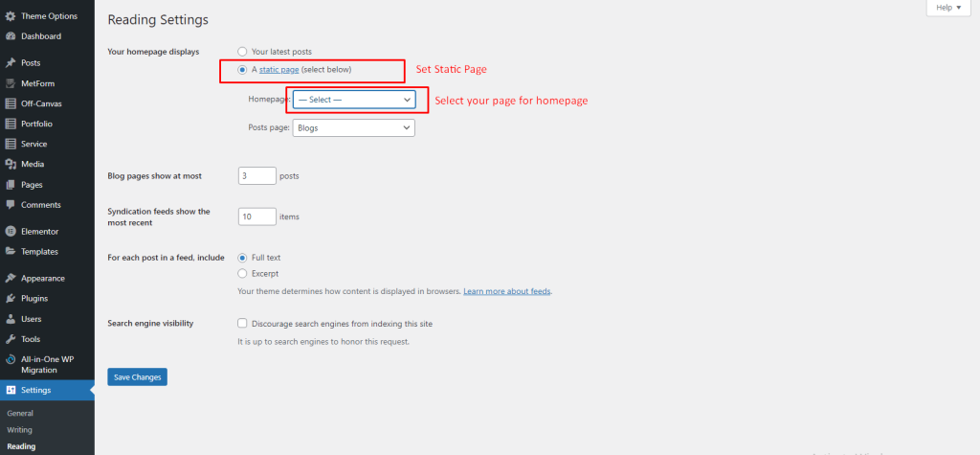980x455 pixels.
Task: Open the Help dropdown tab
Action: pyautogui.click(x=948, y=8)
